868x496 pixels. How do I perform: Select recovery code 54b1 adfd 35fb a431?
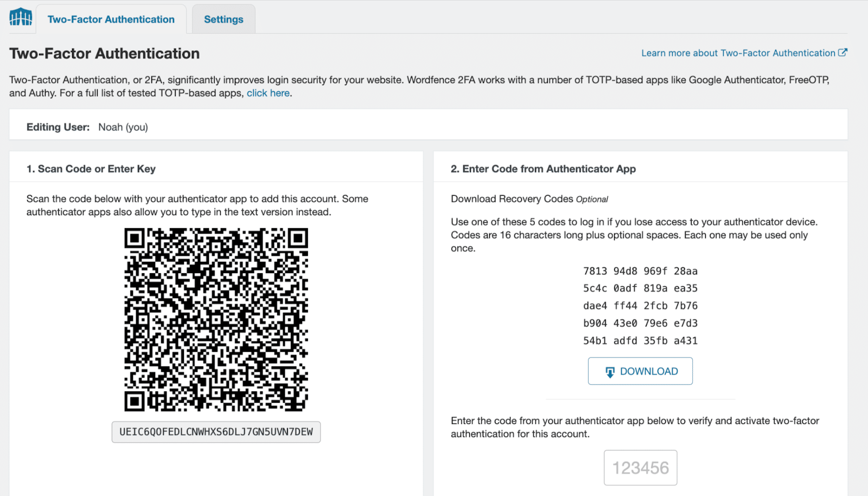640,341
